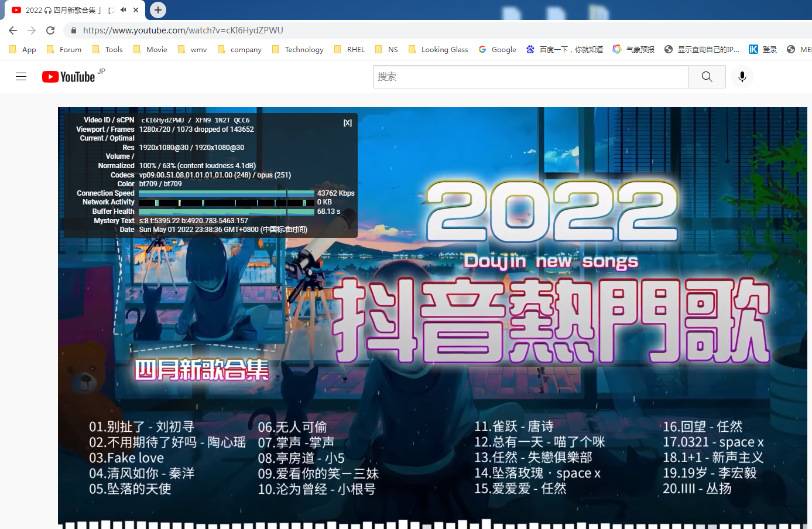This screenshot has height=529, width=812.
Task: Click the video ID cKI6HydZPWU text
Action: [x=163, y=120]
